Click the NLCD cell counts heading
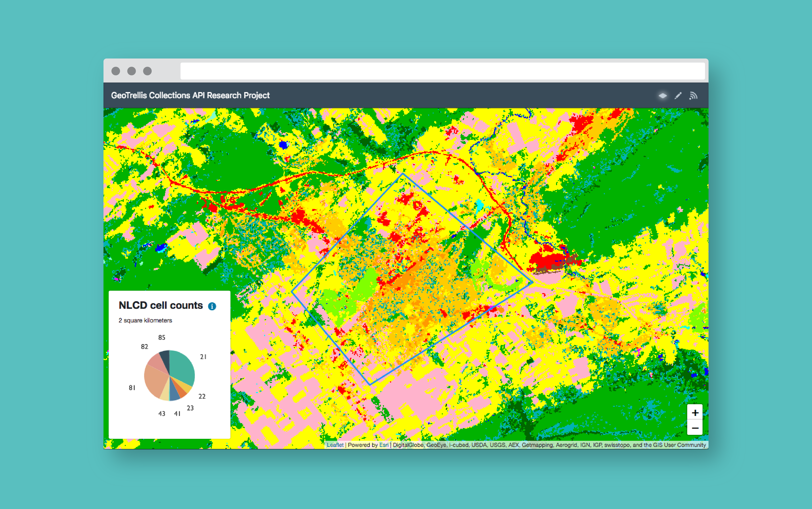Image resolution: width=812 pixels, height=509 pixels. [x=161, y=305]
